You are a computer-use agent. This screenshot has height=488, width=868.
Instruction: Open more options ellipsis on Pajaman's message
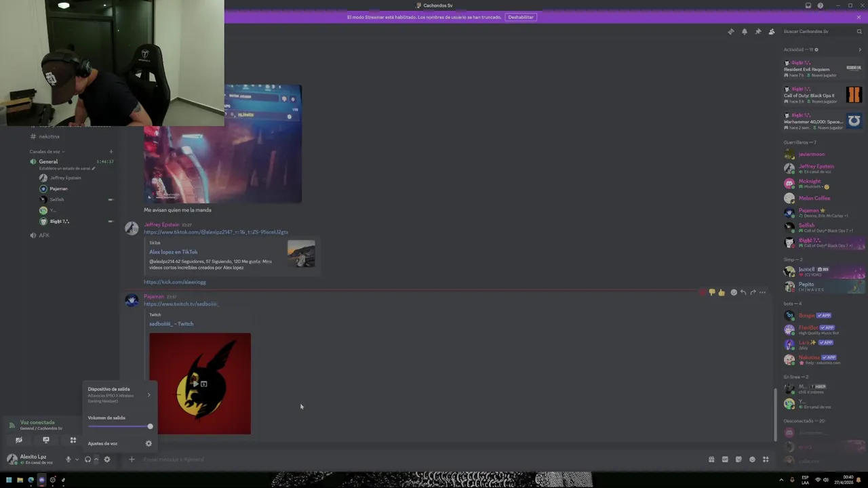[x=762, y=293]
